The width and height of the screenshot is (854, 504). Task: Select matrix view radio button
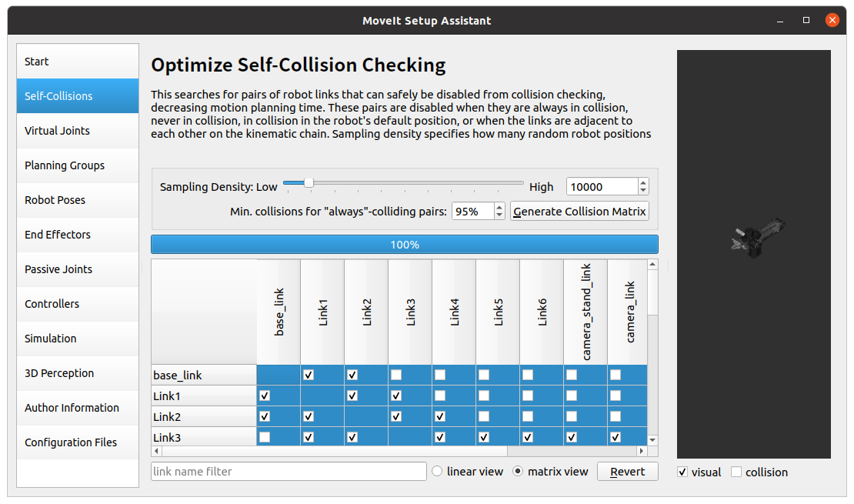point(518,472)
